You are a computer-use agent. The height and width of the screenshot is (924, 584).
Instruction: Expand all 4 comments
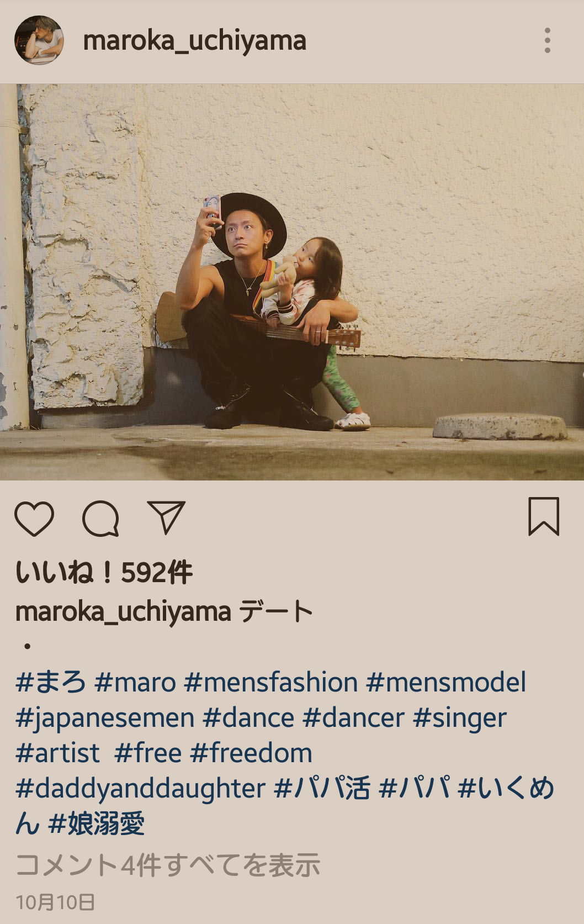pyautogui.click(x=168, y=865)
